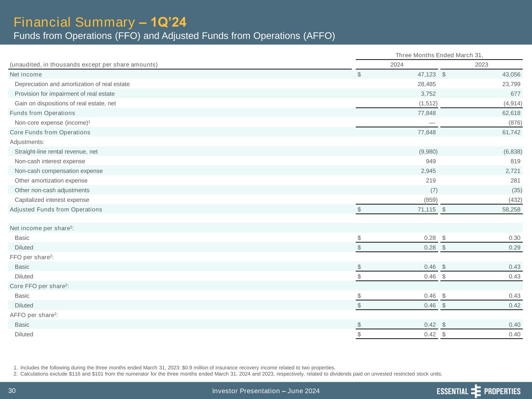The image size is (532, 399).
Task: Click Provision for impairment of real estate label
Action: [x=65, y=94]
